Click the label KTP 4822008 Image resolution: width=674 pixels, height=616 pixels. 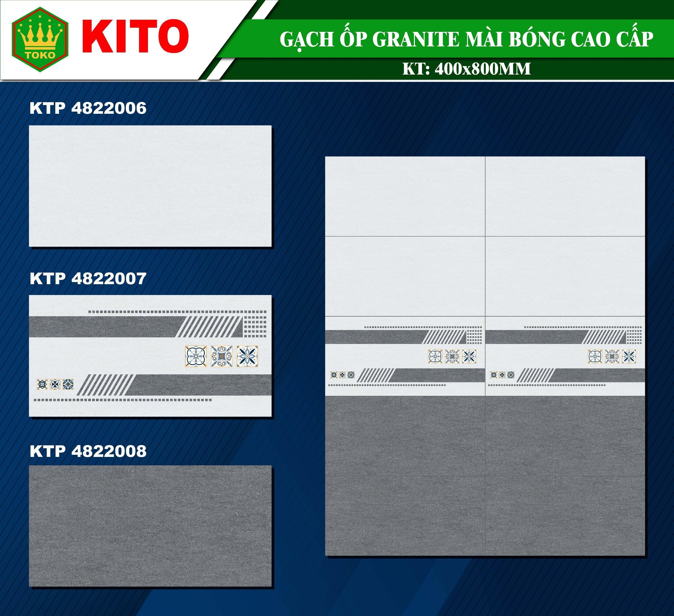pyautogui.click(x=88, y=451)
